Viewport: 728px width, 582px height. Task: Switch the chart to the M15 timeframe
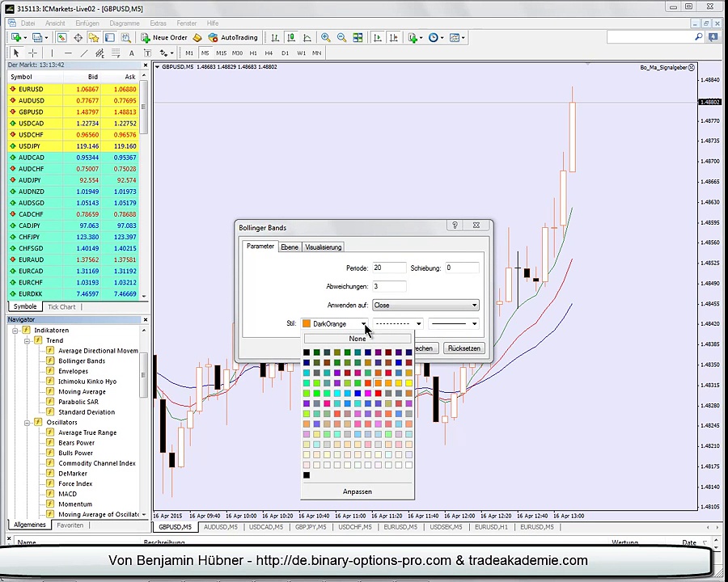click(221, 53)
